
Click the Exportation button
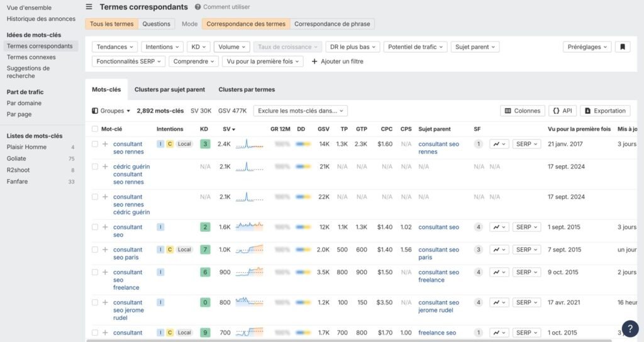click(605, 111)
